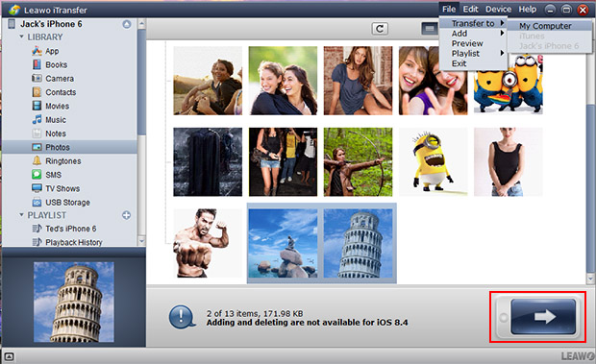Open the Ringtones bell icon
Image resolution: width=596 pixels, height=364 pixels.
coord(37,160)
